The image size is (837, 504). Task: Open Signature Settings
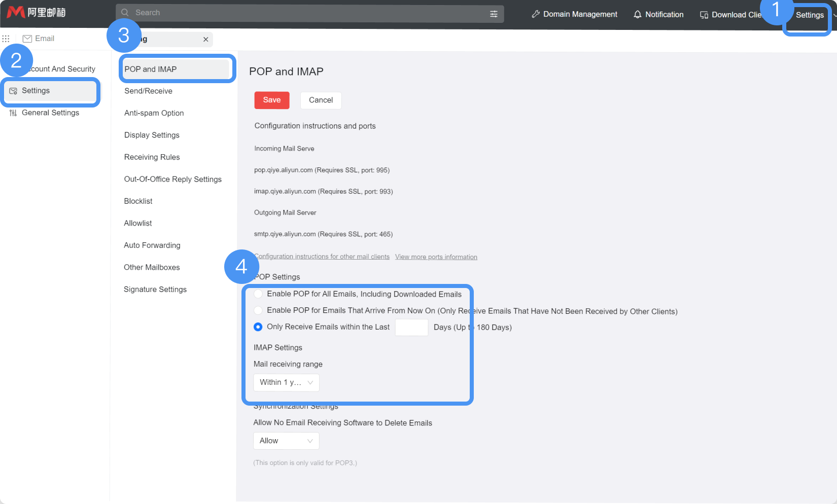click(155, 290)
